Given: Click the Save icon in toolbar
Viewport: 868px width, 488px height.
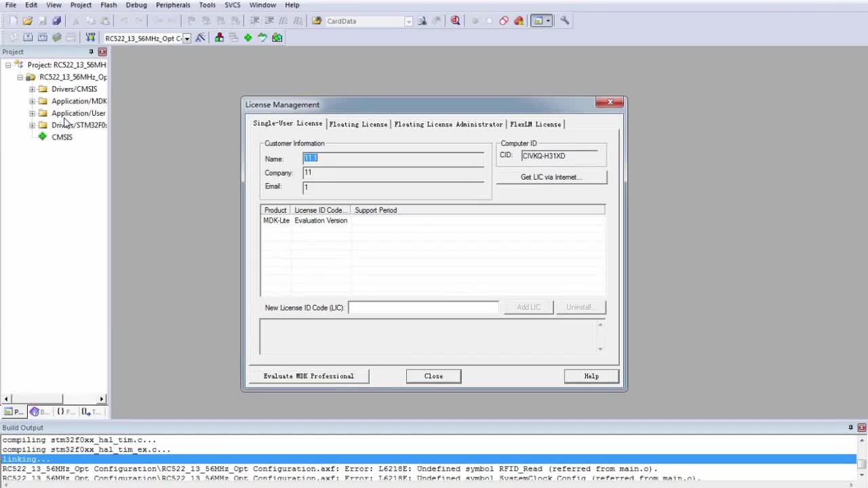Looking at the screenshot, I should [42, 21].
